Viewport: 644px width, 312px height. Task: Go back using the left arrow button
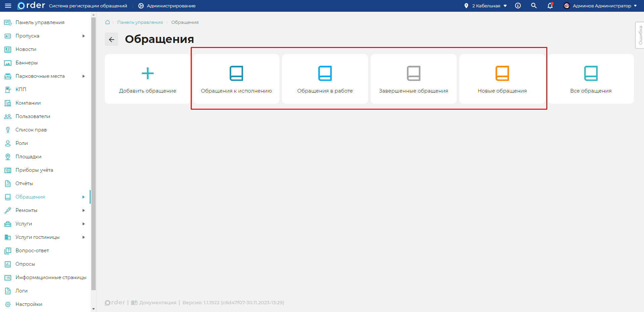pyautogui.click(x=111, y=39)
